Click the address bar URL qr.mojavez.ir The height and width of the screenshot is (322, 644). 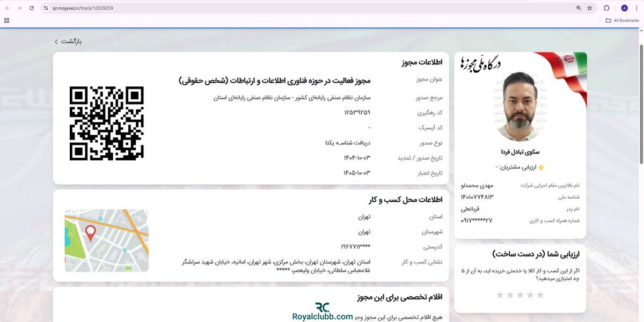(83, 8)
